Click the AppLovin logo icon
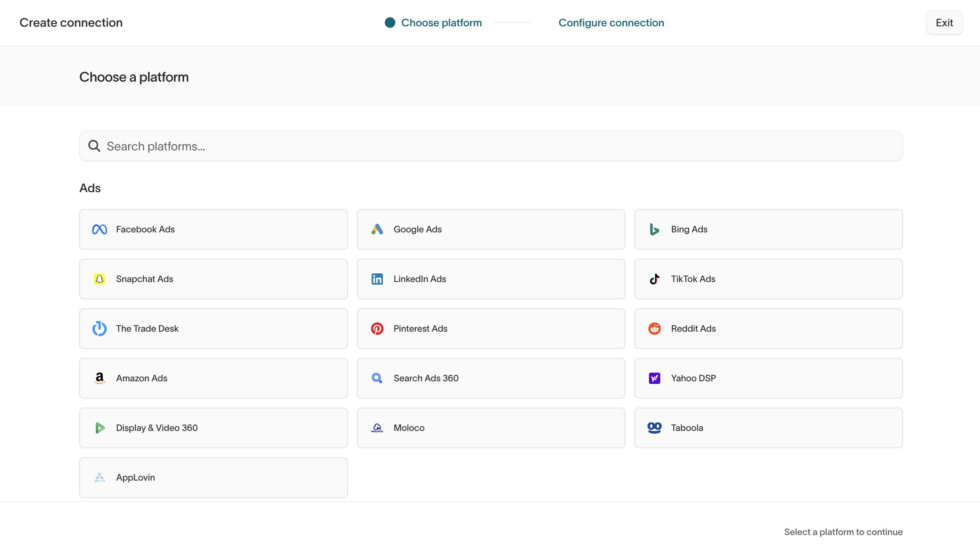The width and height of the screenshot is (980, 555). coord(100,477)
